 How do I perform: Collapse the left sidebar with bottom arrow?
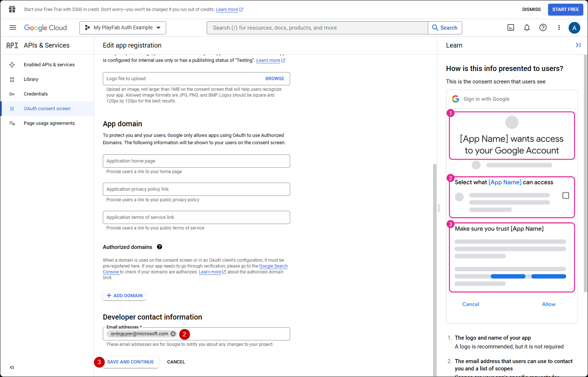click(x=11, y=367)
